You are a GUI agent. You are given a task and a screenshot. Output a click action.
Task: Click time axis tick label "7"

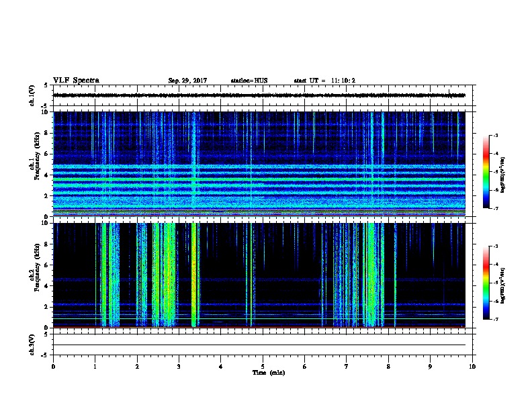(347, 367)
